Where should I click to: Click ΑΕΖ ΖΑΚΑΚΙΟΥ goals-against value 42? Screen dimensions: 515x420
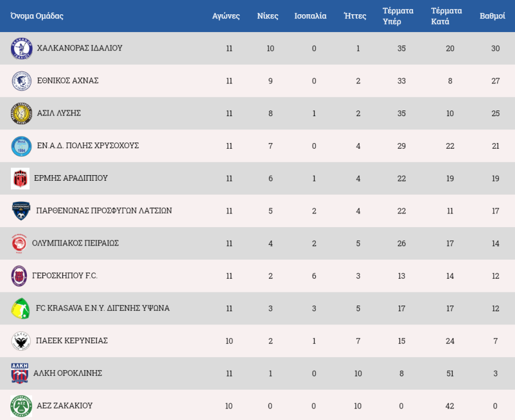450,406
